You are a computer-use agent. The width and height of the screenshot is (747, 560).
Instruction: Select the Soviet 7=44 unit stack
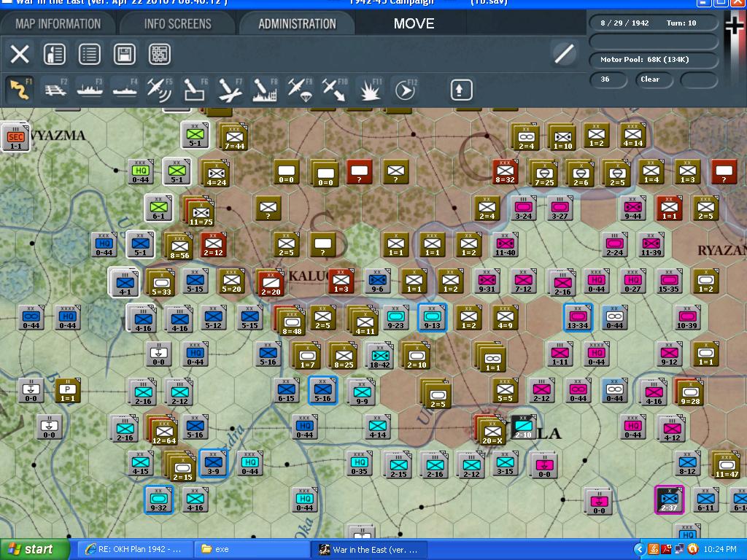[x=233, y=138]
